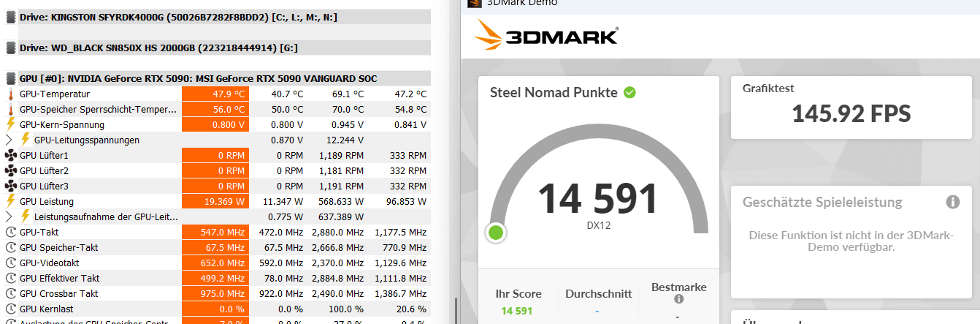
Task: Click thermometer icon beside GPU-Temperatur
Action: point(11,94)
